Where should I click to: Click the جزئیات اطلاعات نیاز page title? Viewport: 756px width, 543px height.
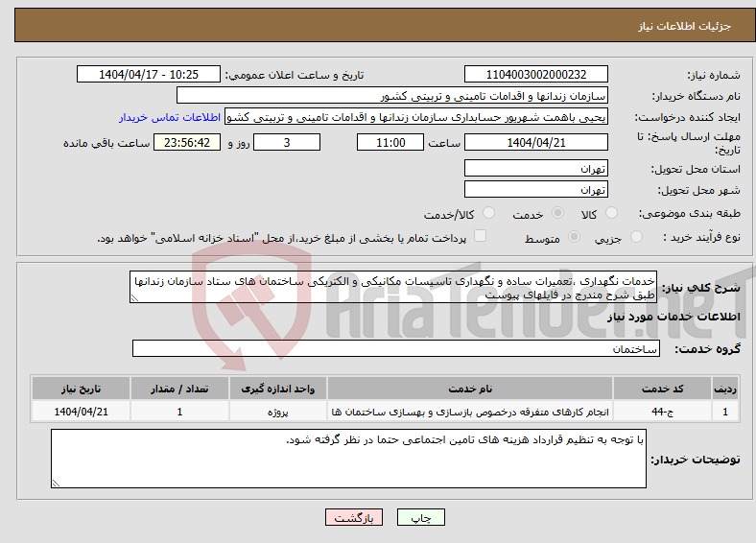click(x=685, y=26)
